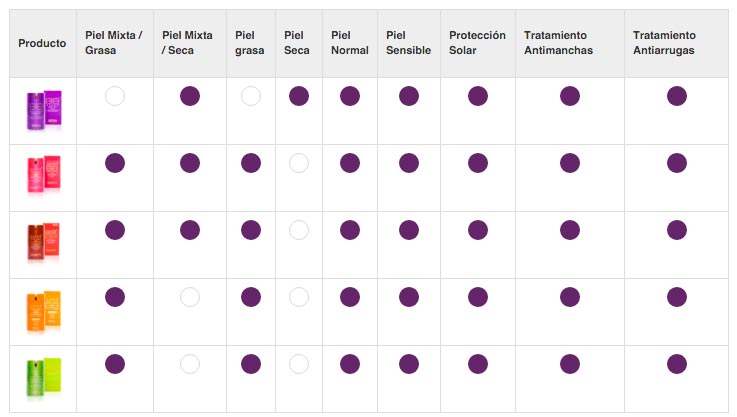Image resolution: width=737 pixels, height=417 pixels.
Task: Click the Tratamiento Antiarrugas column header
Action: click(663, 43)
